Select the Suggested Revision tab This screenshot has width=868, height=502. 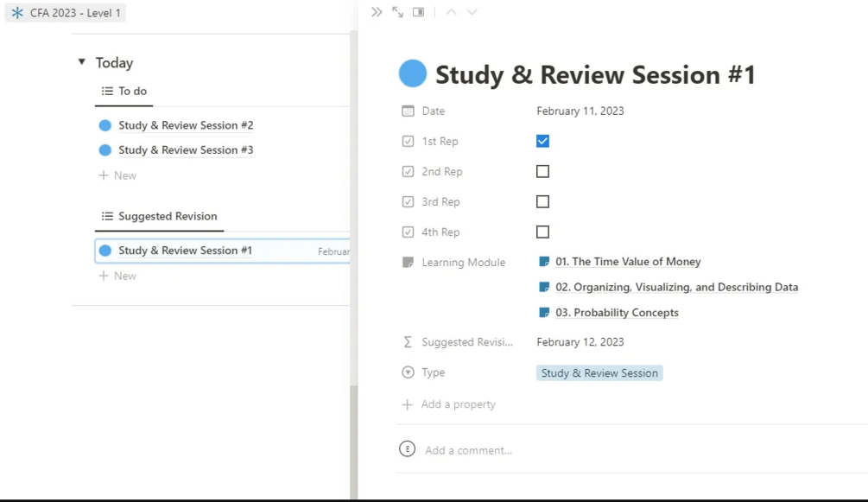[160, 216]
